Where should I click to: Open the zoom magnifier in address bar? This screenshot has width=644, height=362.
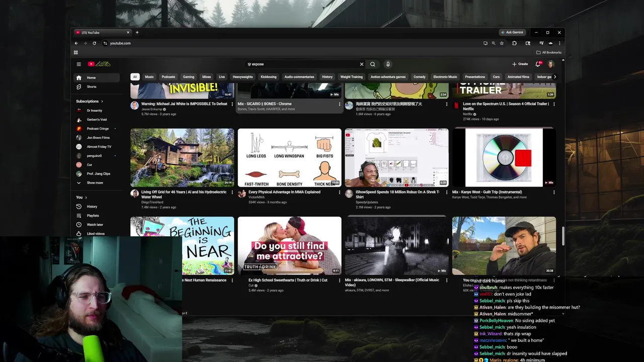(x=494, y=43)
